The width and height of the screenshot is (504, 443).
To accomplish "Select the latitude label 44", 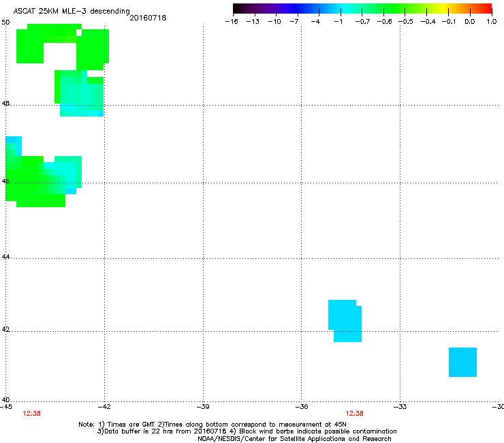I will [5, 257].
